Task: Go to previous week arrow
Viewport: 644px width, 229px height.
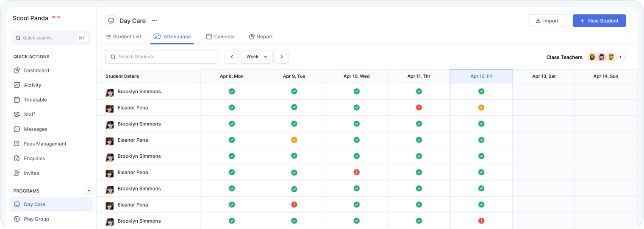Action: point(232,57)
